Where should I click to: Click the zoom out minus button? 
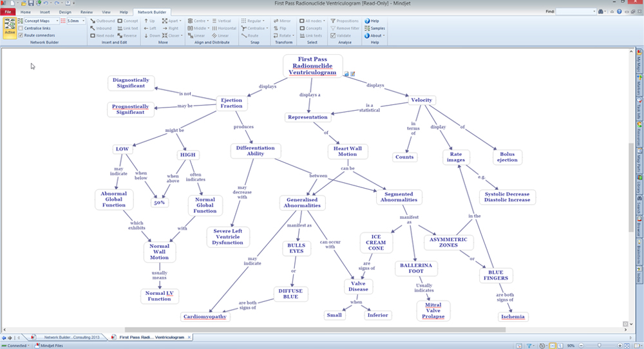point(580,346)
